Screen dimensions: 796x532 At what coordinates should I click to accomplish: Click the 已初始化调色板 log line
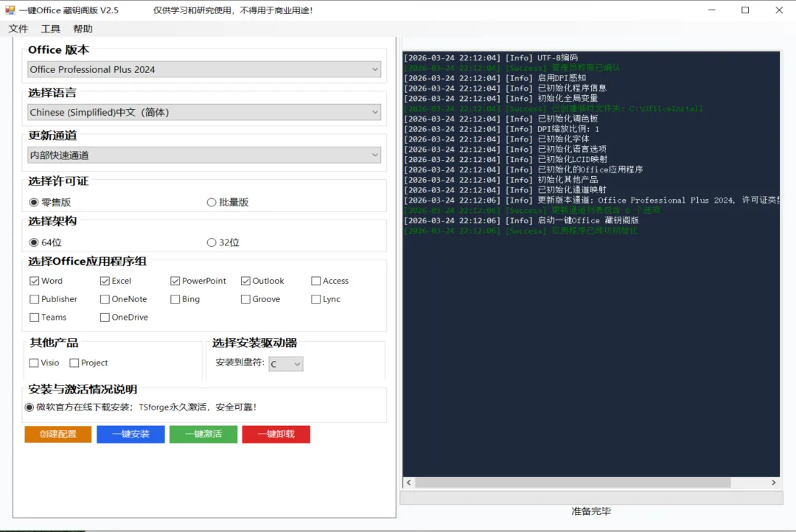pyautogui.click(x=501, y=119)
